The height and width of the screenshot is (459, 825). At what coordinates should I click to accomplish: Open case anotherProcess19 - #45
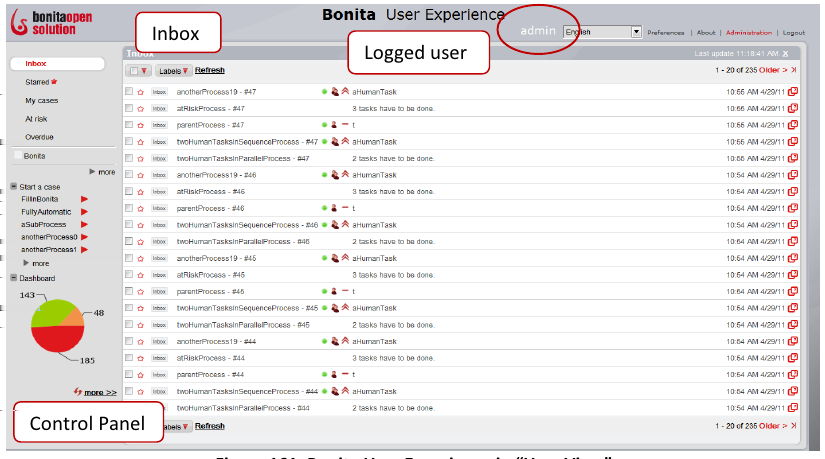[x=216, y=258]
